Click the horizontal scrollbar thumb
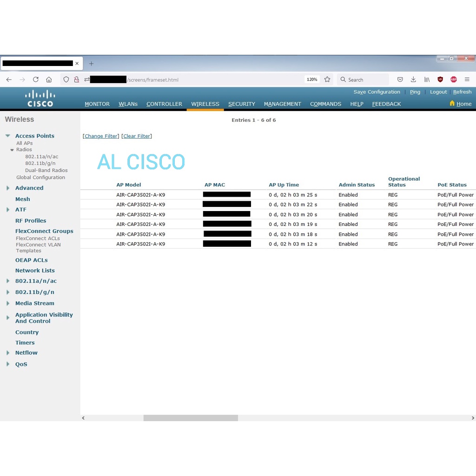Viewport: 476px width, 476px height. click(191, 418)
